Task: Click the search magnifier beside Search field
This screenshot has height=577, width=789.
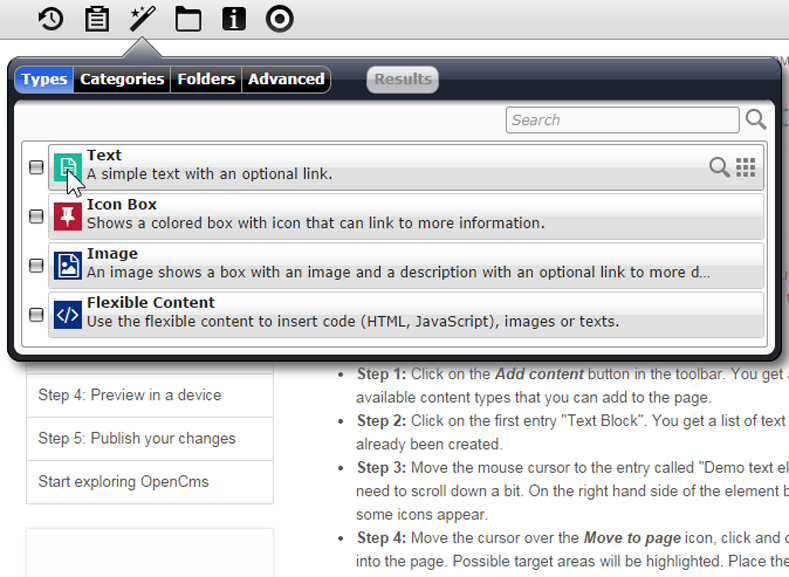Action: point(756,120)
